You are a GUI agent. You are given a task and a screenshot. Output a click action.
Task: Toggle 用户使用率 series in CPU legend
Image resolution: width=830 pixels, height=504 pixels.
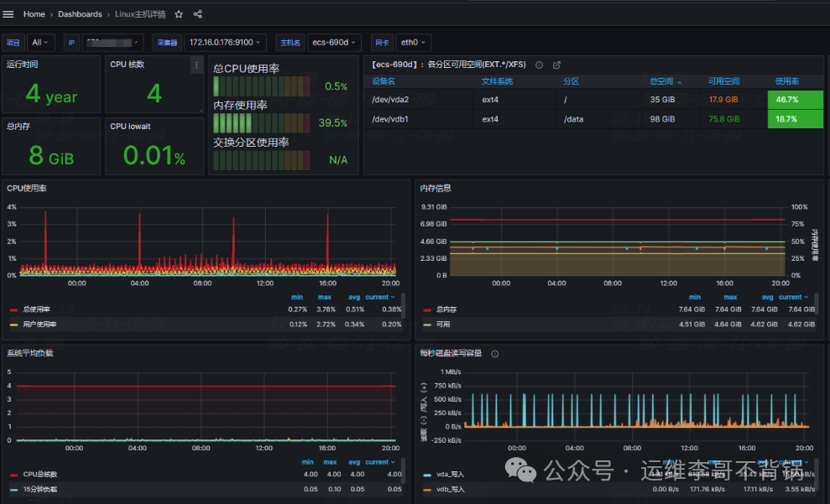(39, 324)
